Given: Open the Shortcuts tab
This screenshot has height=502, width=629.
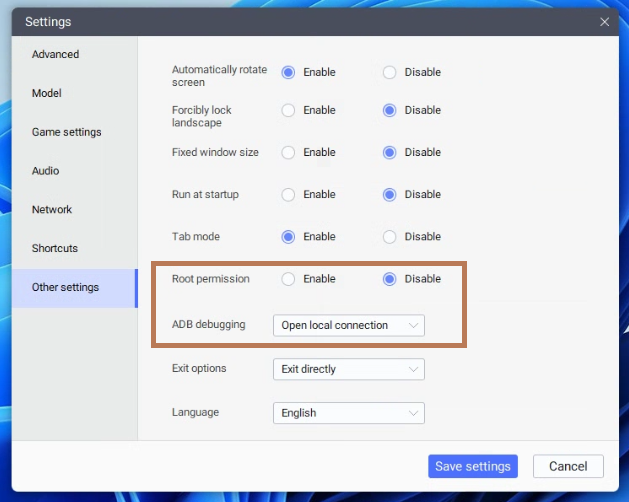Looking at the screenshot, I should [x=55, y=248].
